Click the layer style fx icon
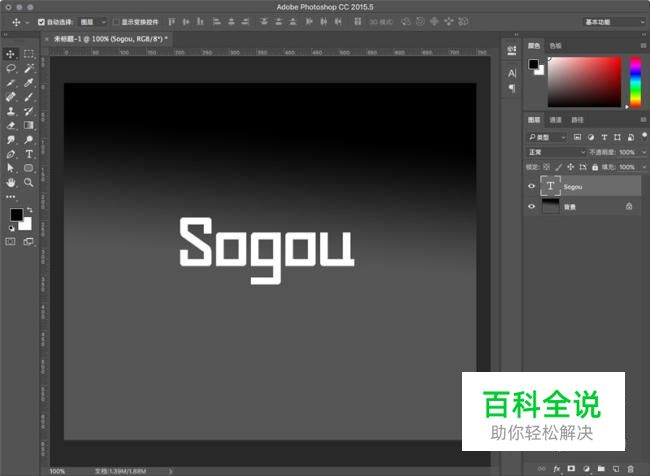The image size is (650, 476). [555, 468]
